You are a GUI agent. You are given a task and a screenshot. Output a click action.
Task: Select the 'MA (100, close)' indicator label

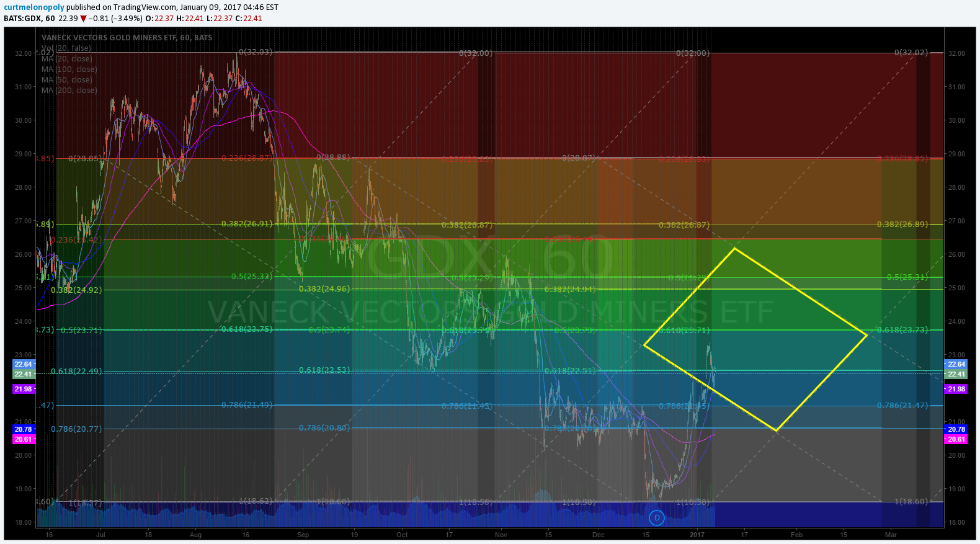pos(69,69)
